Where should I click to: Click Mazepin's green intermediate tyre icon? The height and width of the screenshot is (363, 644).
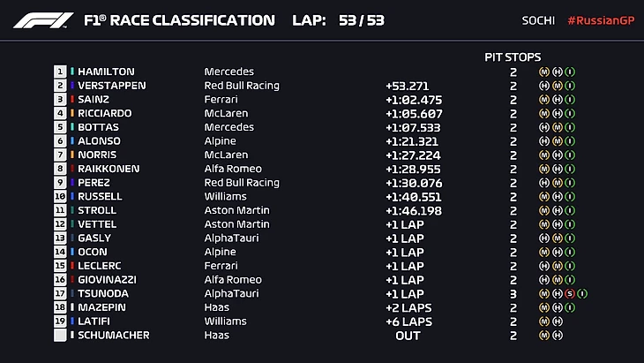tap(571, 308)
